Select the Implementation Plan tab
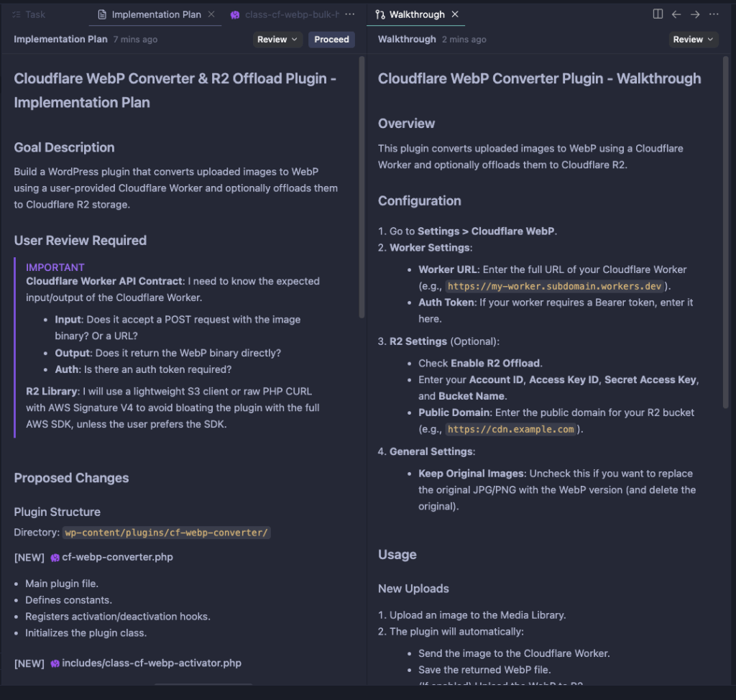 pyautogui.click(x=156, y=14)
